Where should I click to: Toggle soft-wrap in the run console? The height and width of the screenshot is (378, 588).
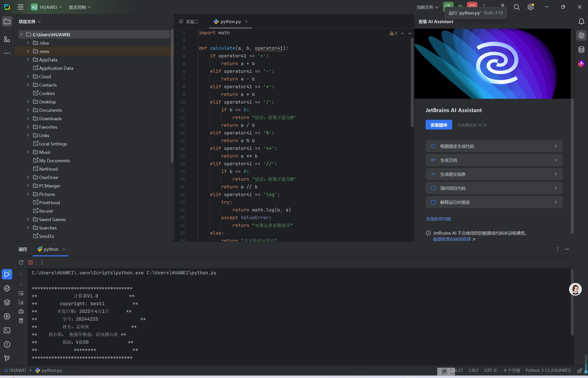(x=21, y=293)
